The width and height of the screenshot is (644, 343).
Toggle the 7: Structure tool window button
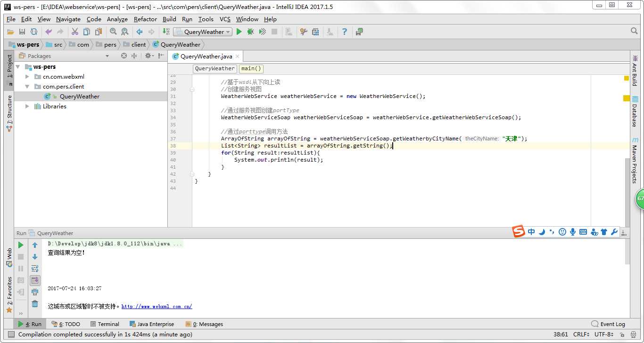9,113
